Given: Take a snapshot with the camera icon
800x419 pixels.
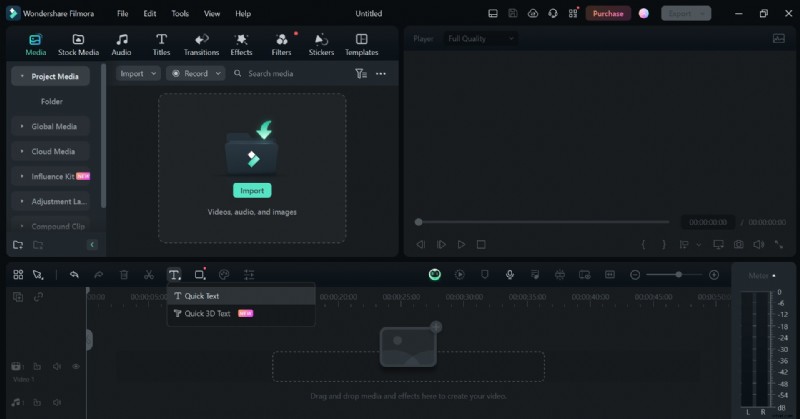Looking at the screenshot, I should (x=738, y=244).
